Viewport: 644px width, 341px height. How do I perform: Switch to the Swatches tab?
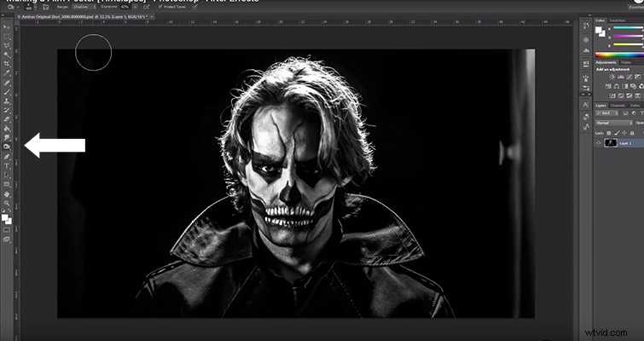click(x=618, y=20)
